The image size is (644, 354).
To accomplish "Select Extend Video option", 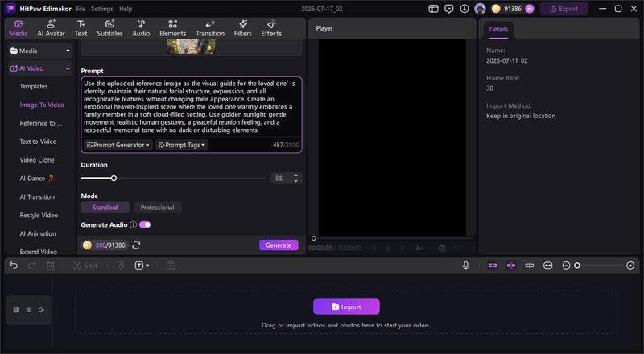I will click(x=38, y=252).
